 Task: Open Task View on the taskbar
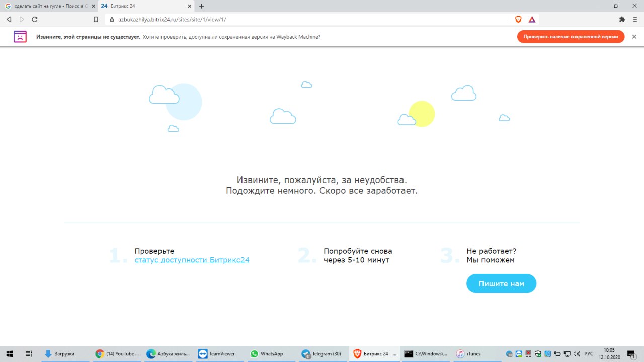(x=29, y=354)
